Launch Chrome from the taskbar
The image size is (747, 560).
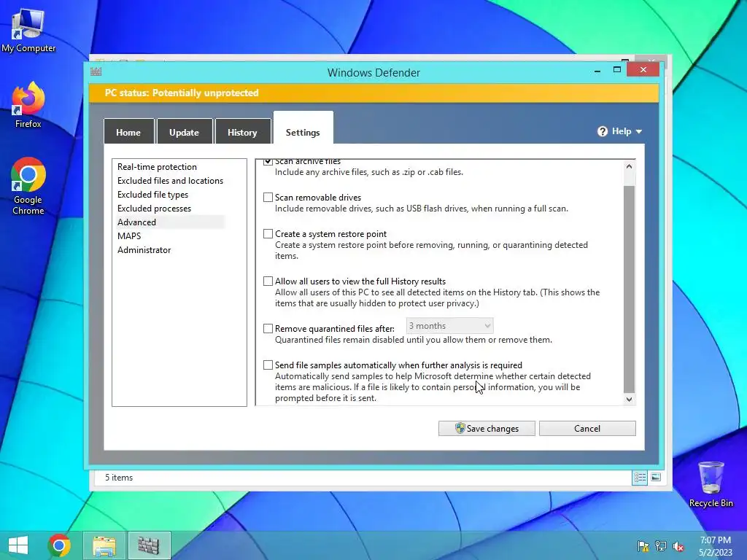pyautogui.click(x=59, y=545)
